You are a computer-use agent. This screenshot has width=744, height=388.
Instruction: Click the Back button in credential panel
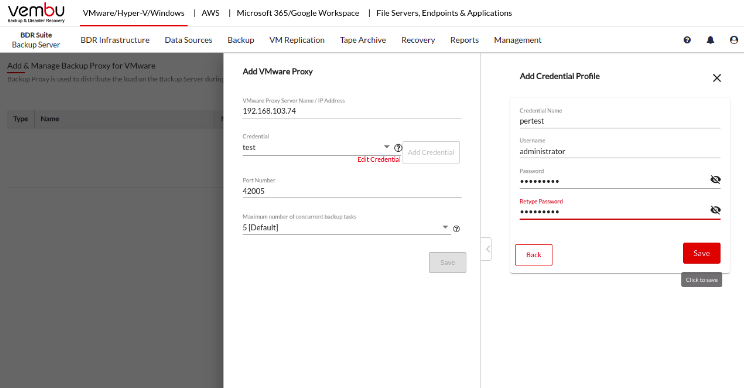[534, 255]
